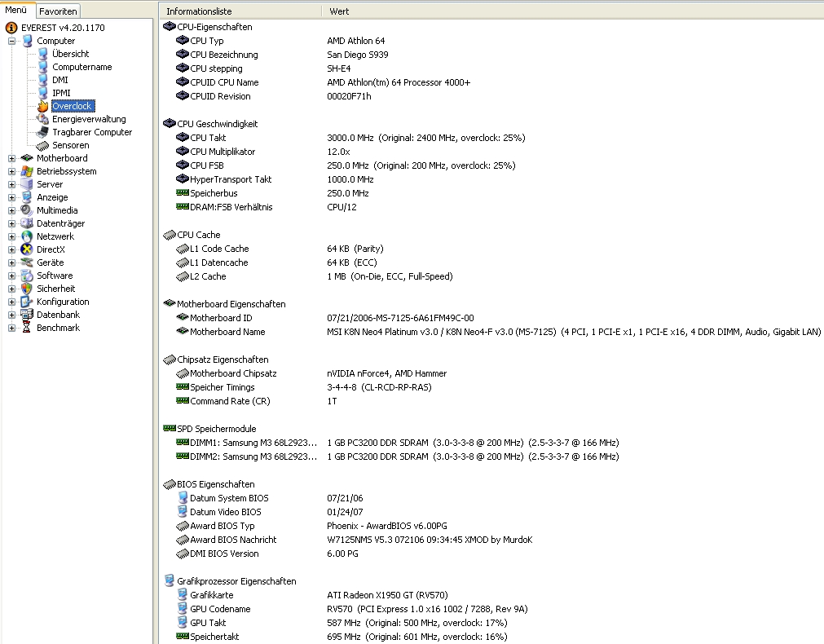Screen dimensions: 824x644
Task: Expand the Benchmark tree node
Action: pyautogui.click(x=11, y=328)
